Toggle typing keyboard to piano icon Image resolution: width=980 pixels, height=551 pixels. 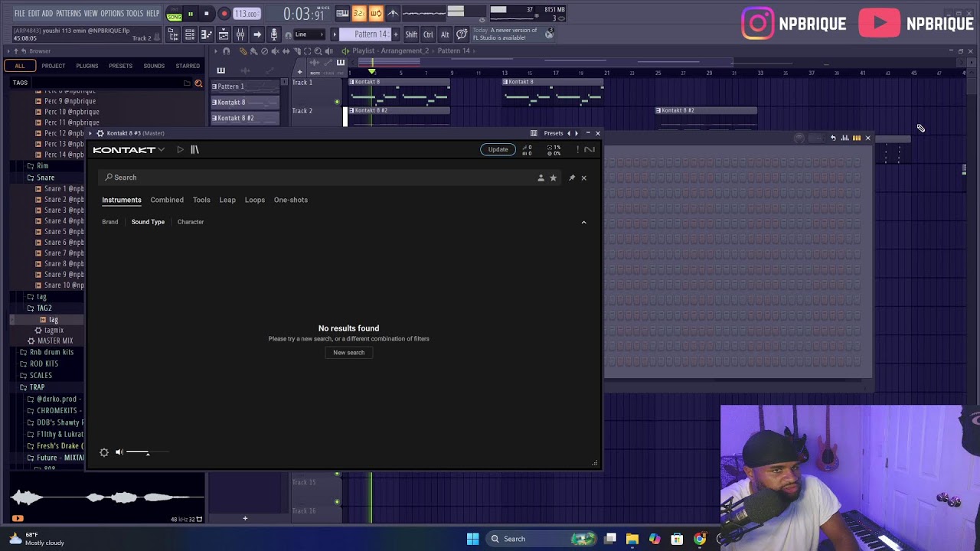(342, 13)
